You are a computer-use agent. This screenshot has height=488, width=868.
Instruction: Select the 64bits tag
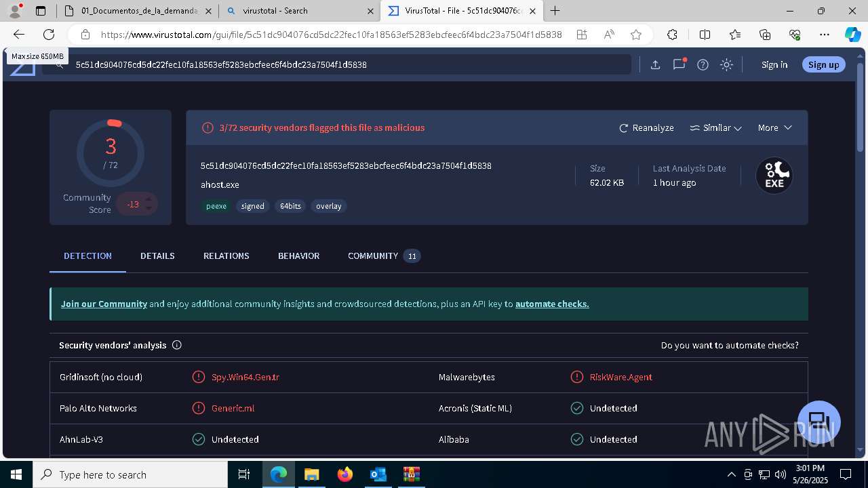290,206
